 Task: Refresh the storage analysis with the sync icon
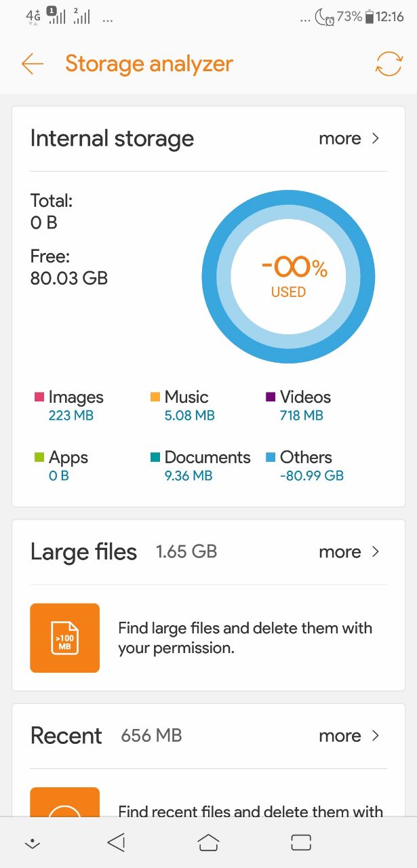[389, 64]
